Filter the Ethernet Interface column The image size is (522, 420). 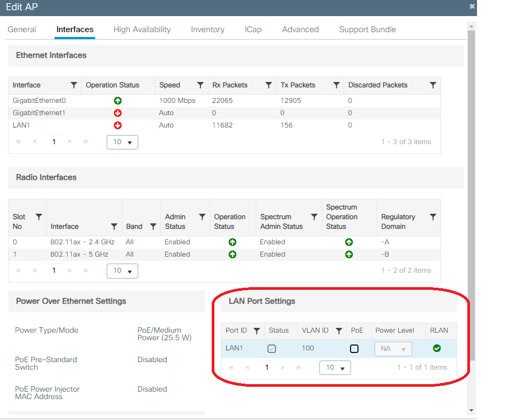(x=74, y=85)
